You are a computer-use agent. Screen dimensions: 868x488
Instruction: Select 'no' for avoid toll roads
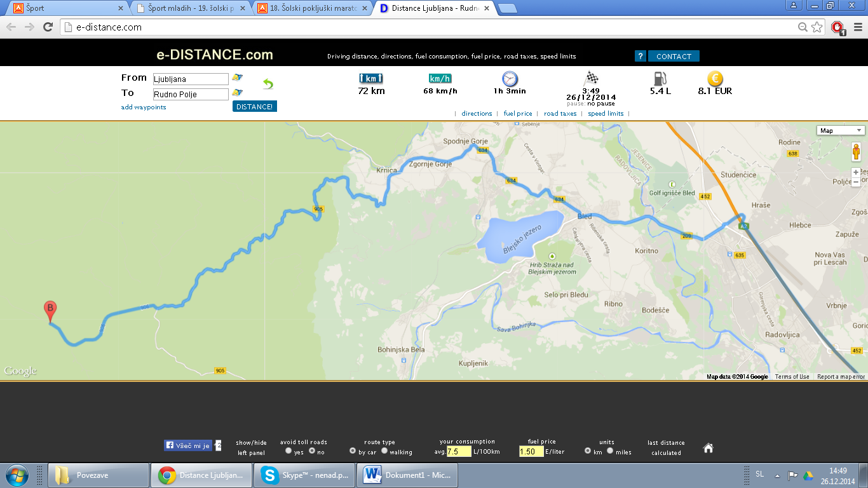[311, 451]
